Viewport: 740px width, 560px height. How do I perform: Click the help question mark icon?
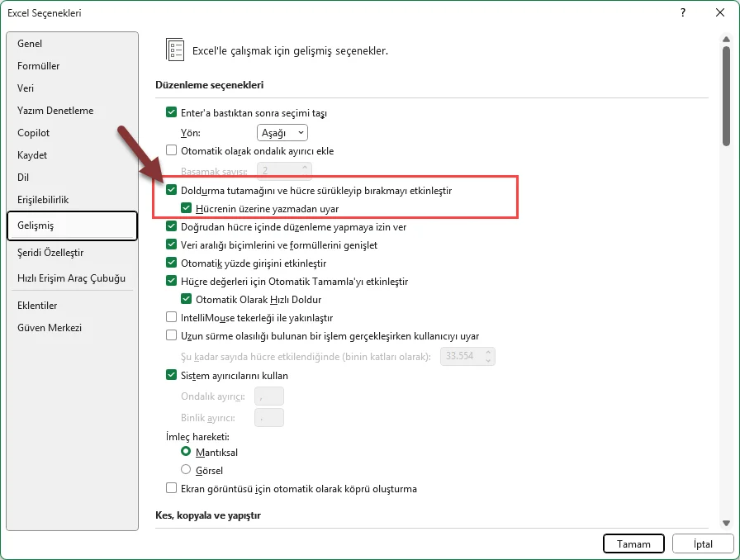pos(683,12)
